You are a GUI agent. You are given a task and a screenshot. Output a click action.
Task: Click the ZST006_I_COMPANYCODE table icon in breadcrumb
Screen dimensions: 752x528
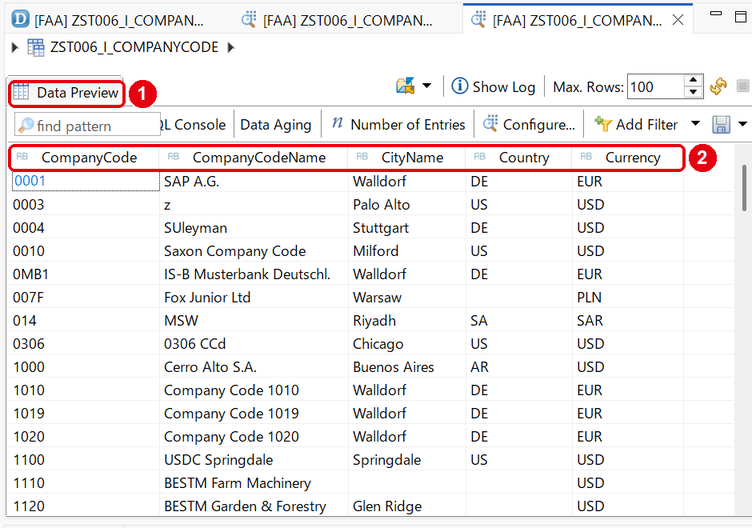point(36,47)
